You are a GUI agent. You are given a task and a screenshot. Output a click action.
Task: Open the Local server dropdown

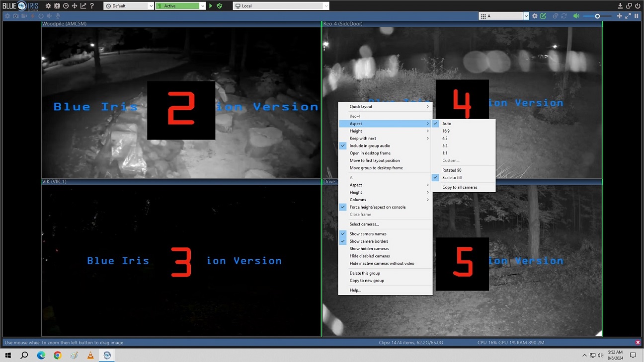[281, 6]
